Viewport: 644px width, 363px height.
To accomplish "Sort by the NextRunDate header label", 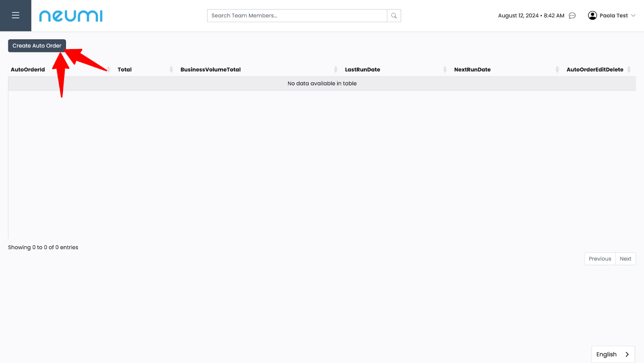I will (472, 70).
